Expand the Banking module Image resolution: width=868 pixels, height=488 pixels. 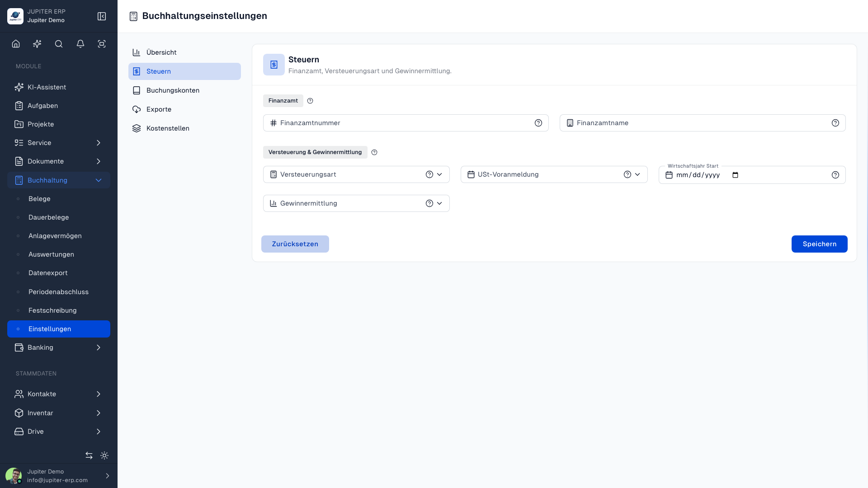59,347
